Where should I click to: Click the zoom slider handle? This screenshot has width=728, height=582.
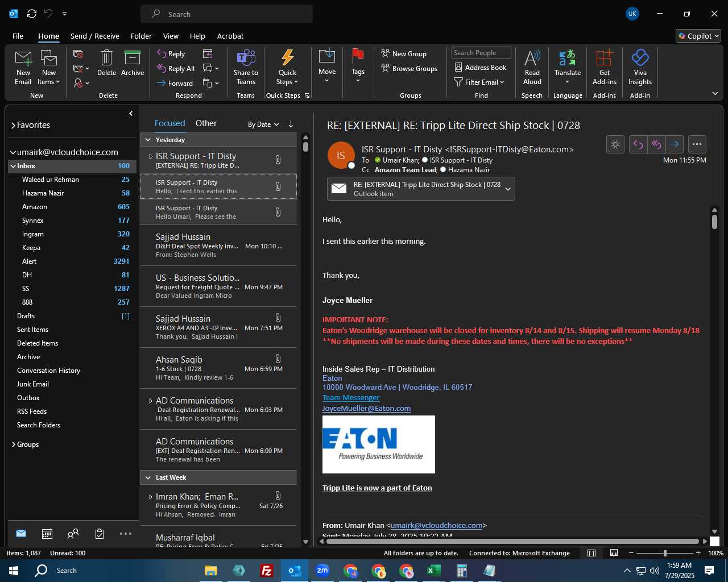pyautogui.click(x=665, y=553)
